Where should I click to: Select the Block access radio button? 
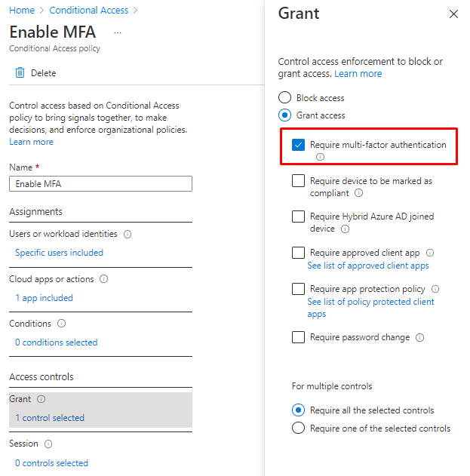[285, 97]
